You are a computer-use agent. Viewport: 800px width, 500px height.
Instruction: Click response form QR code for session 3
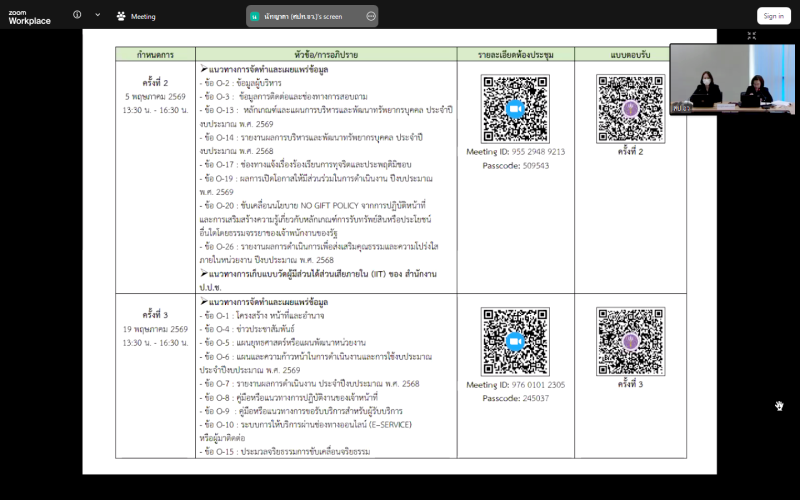click(x=631, y=341)
